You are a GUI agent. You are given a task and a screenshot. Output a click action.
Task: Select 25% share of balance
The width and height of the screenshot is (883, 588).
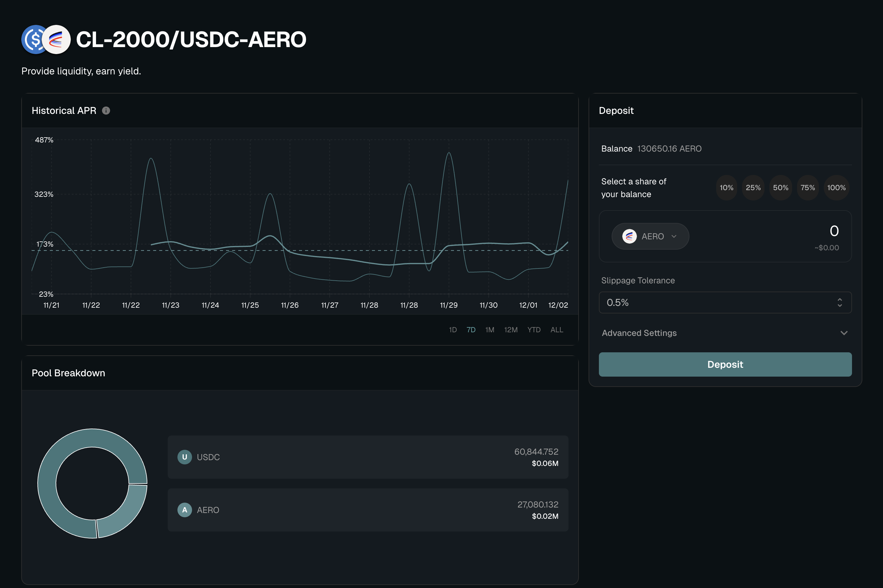[x=753, y=188]
